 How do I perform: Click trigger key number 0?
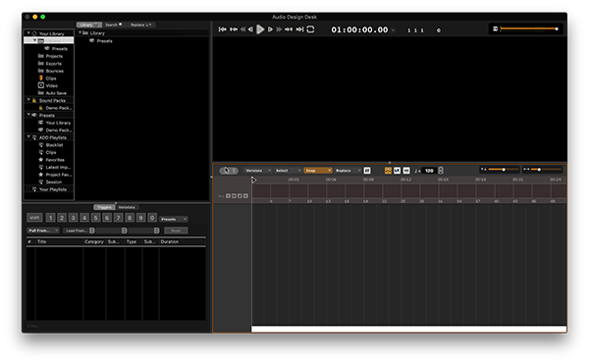coord(152,218)
